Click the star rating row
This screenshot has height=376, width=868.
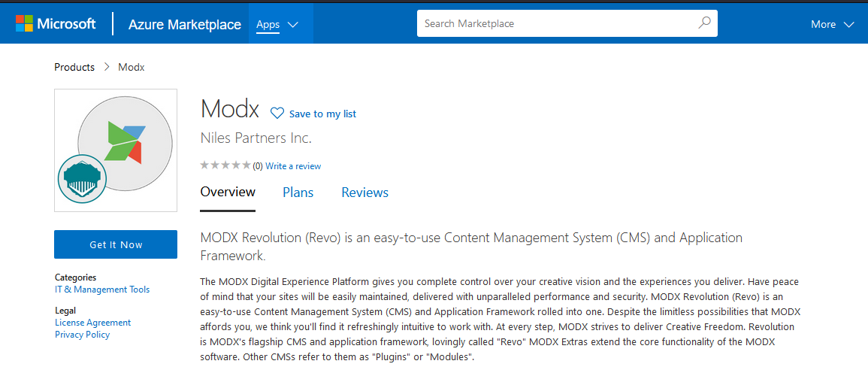225,165
